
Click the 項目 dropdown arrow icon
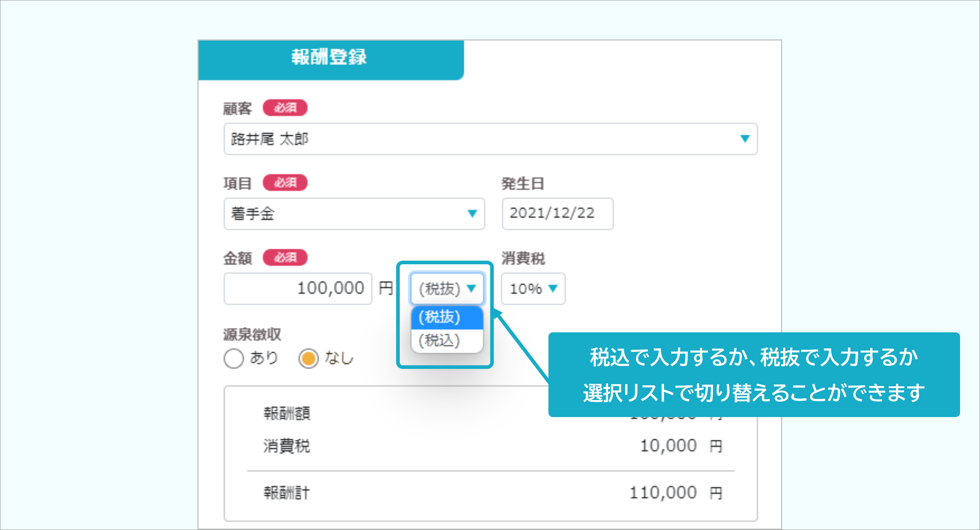tap(472, 214)
